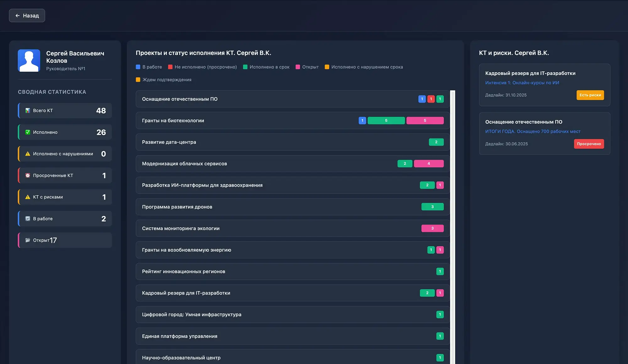Image resolution: width=628 pixels, height=364 pixels.
Task: Open link ИТОГИ ГОДА. Оснащено 700 рабочих мест
Action: coord(533,131)
